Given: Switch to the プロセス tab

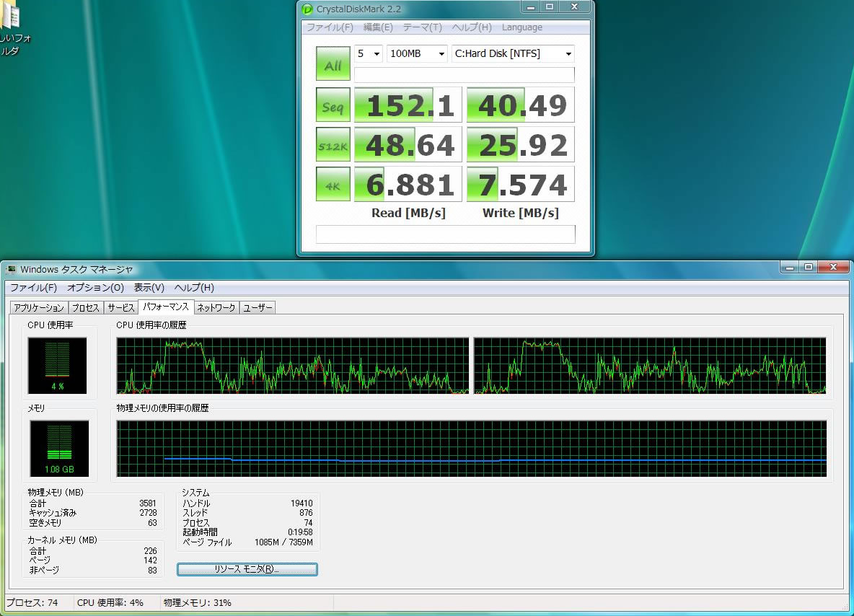Looking at the screenshot, I should point(86,308).
